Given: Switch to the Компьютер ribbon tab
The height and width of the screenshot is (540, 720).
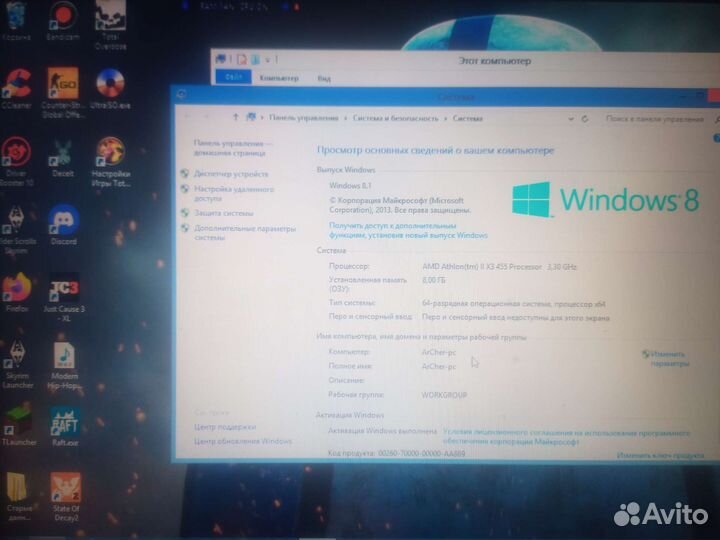Looking at the screenshot, I should (279, 78).
